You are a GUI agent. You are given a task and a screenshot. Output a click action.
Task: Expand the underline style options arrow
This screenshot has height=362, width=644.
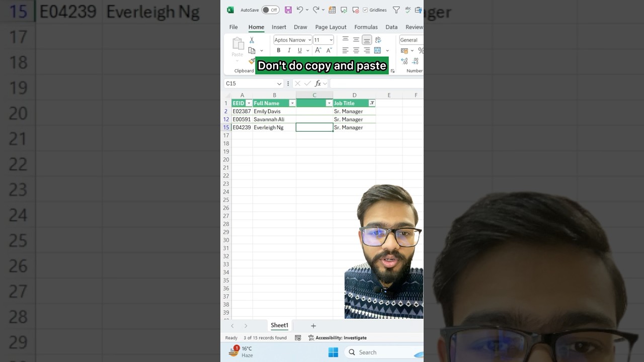click(x=307, y=50)
